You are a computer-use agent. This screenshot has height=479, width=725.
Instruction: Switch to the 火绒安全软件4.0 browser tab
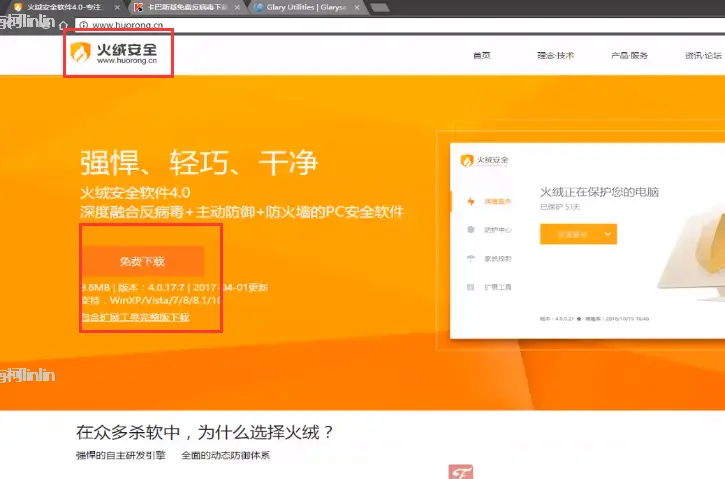pyautogui.click(x=64, y=7)
